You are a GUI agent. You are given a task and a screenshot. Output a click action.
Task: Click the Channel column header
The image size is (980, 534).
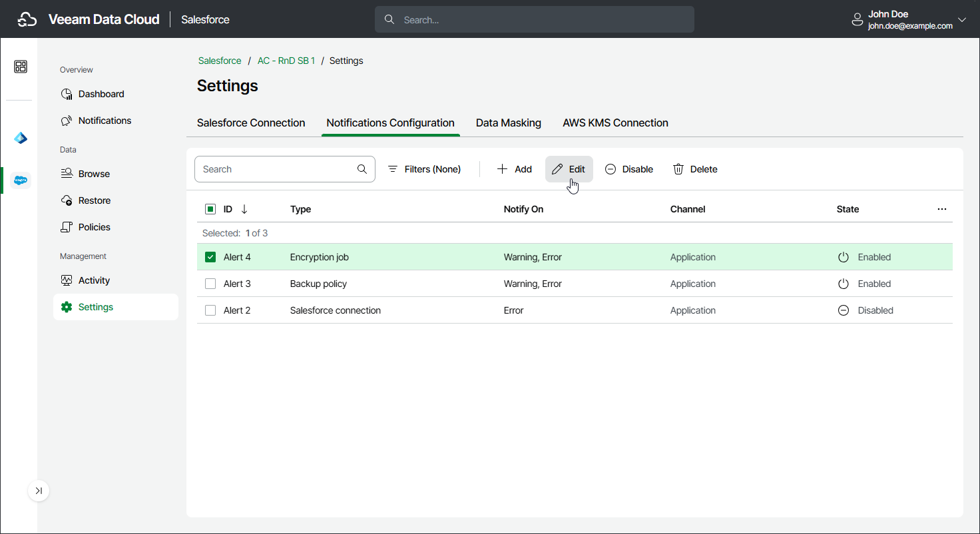[688, 209]
